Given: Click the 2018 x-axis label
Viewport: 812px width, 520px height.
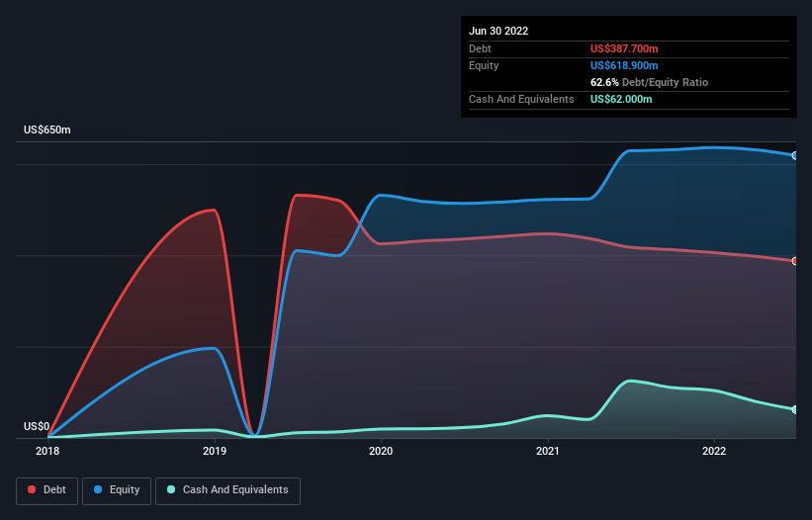Looking at the screenshot, I should (47, 451).
